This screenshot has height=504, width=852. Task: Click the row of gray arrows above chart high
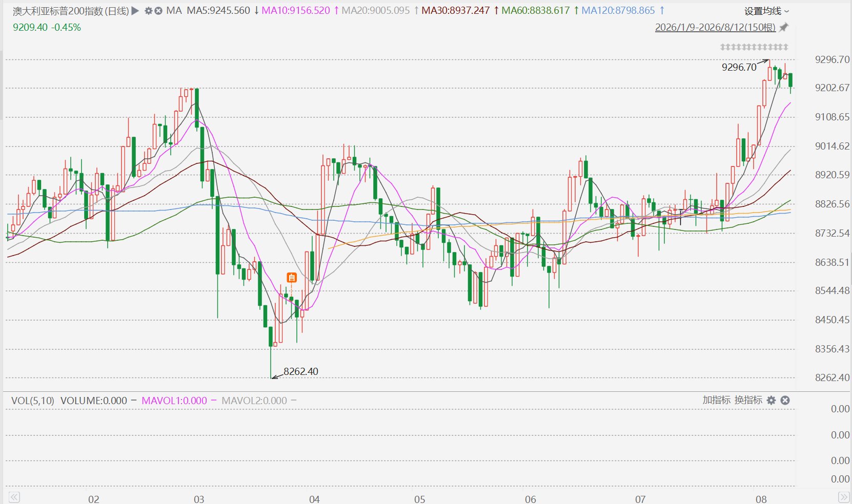point(754,47)
